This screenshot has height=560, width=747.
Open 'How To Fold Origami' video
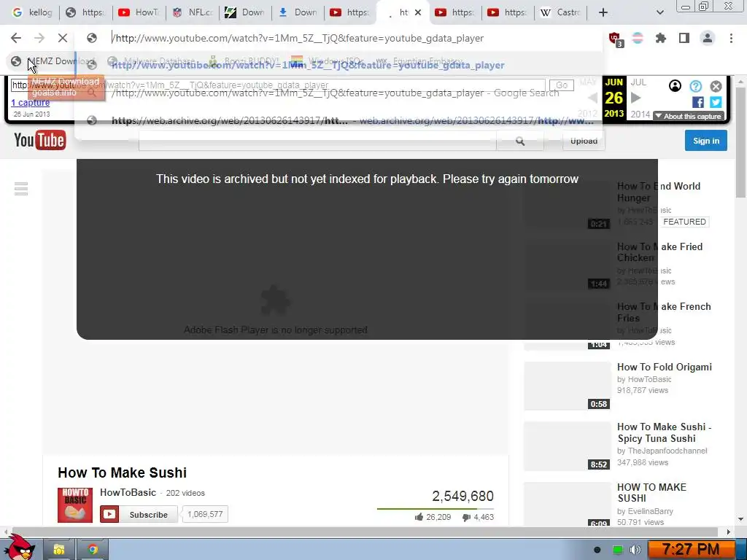(664, 367)
